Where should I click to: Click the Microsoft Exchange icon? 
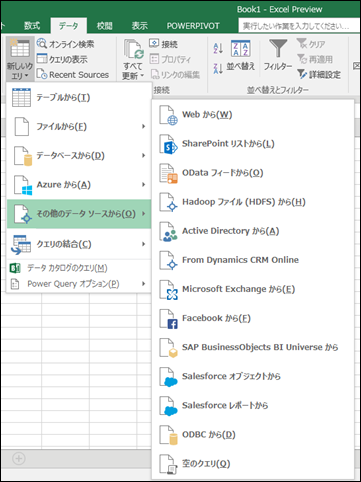[x=168, y=290]
